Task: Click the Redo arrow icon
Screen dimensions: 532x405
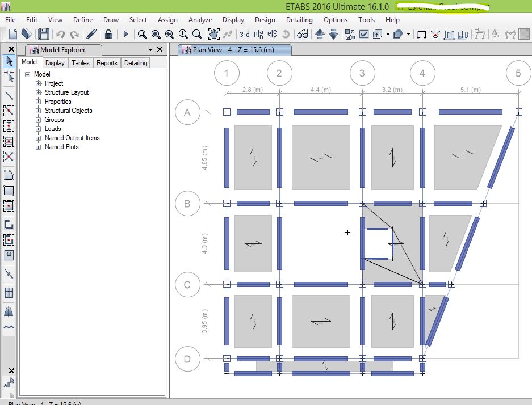Action: (x=74, y=34)
